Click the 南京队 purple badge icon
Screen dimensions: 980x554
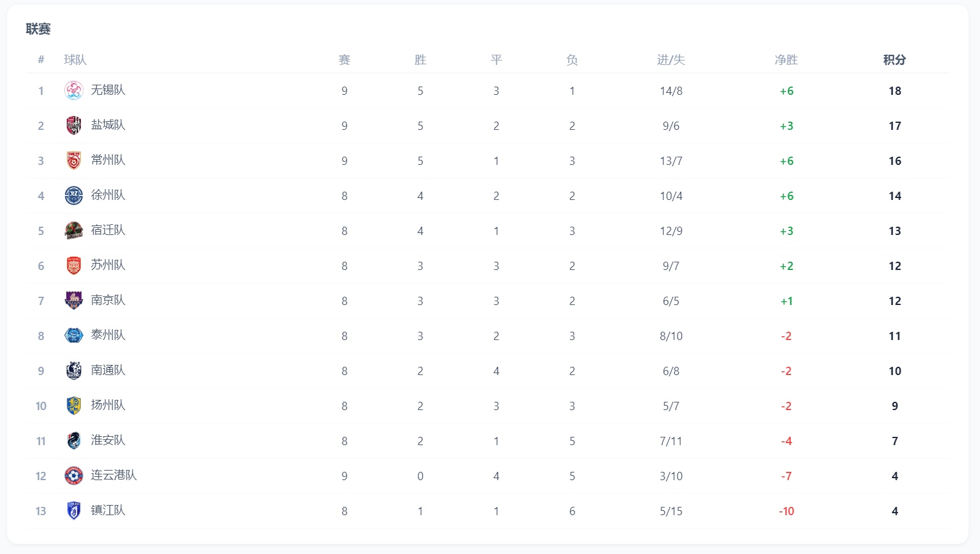point(74,301)
